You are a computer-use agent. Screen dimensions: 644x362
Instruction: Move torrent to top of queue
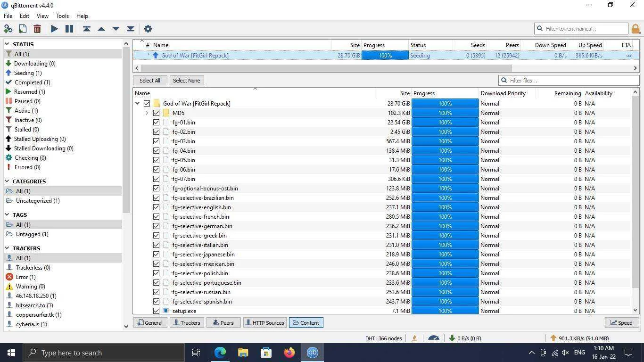click(86, 29)
